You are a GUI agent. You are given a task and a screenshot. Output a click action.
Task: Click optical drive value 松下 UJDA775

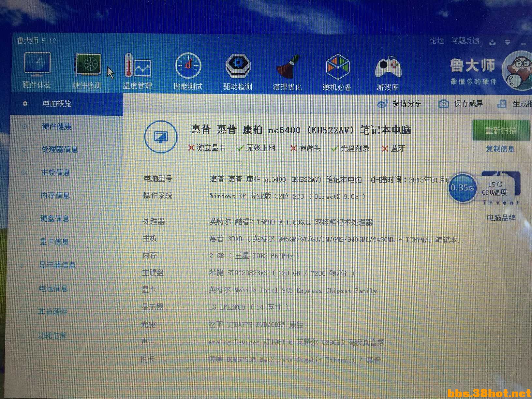coord(256,324)
